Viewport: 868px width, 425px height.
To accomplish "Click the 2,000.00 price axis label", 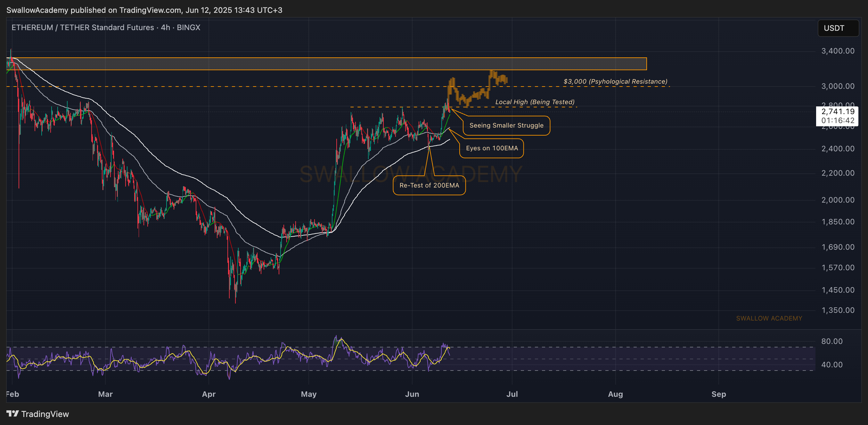I will 838,200.
